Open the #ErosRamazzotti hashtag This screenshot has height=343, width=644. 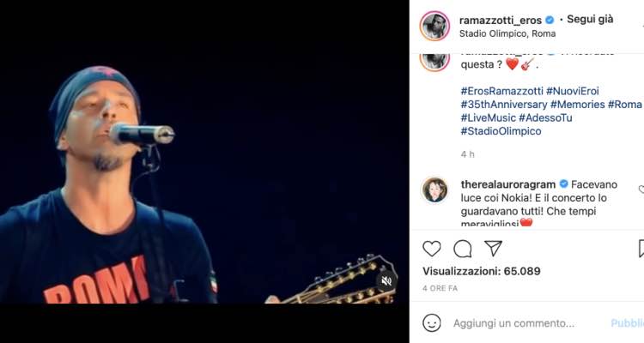[x=502, y=91]
